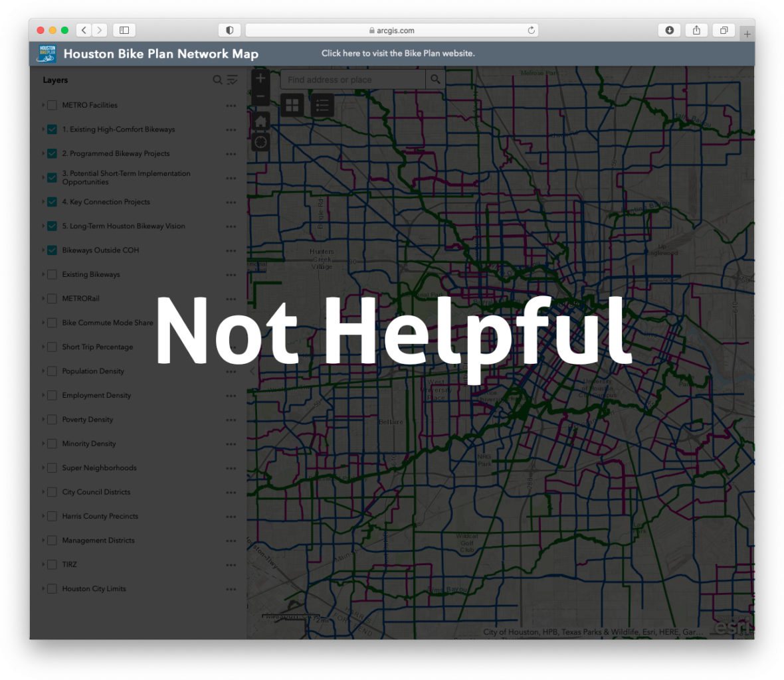Open the Minority Density options menu

231,444
